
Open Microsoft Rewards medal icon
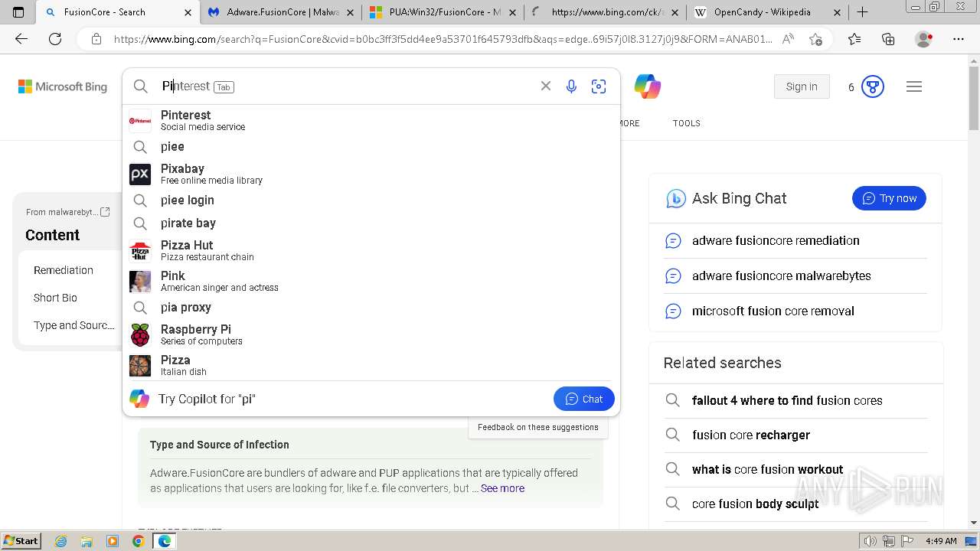873,86
